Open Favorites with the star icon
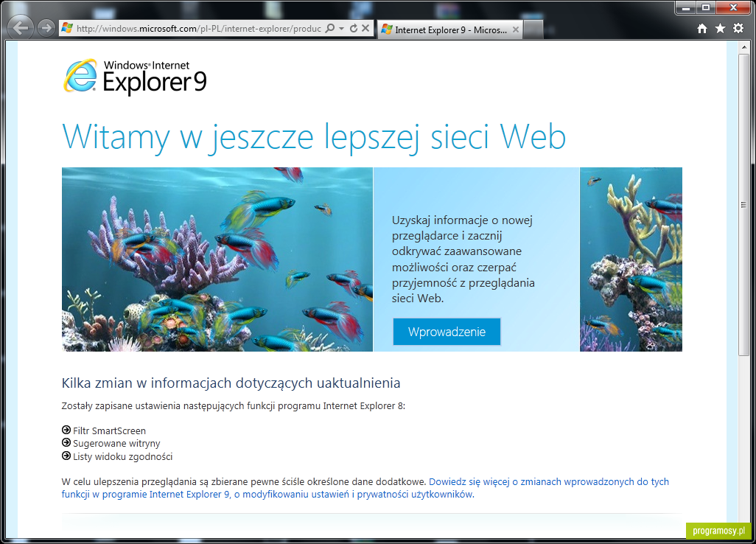 (x=721, y=29)
